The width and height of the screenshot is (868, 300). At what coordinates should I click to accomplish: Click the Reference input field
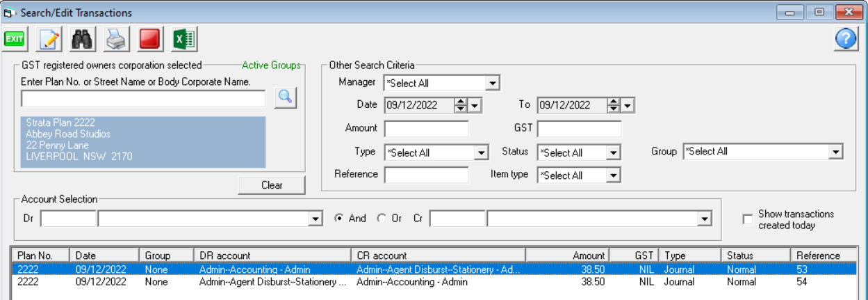(427, 175)
